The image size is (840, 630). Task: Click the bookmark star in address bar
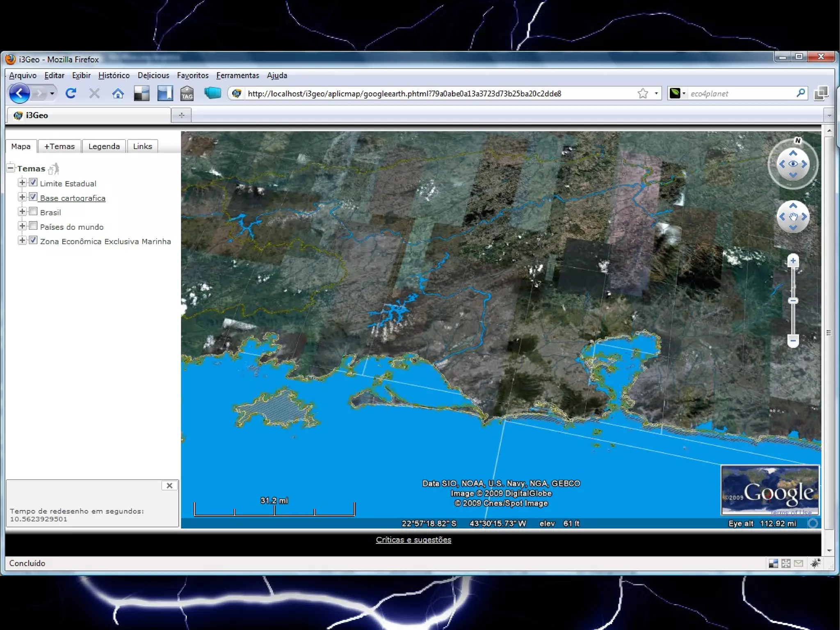[x=643, y=94]
